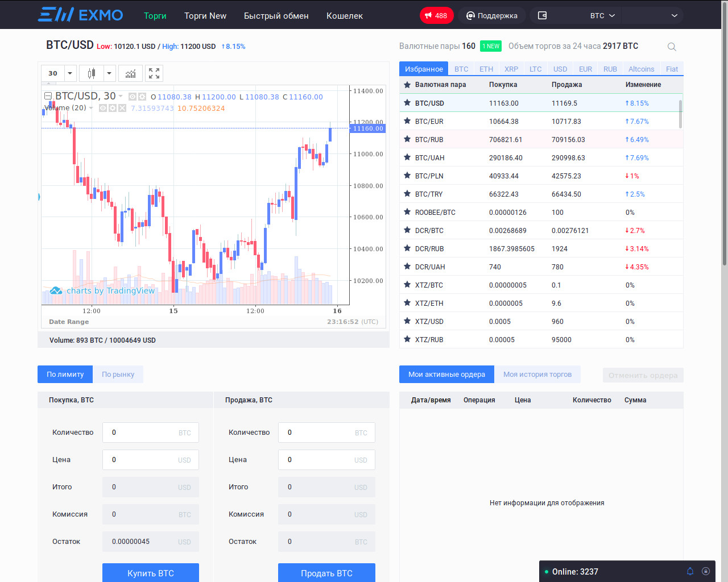Click the pairs list scrollbar thumb
728x582 pixels.
(x=680, y=114)
